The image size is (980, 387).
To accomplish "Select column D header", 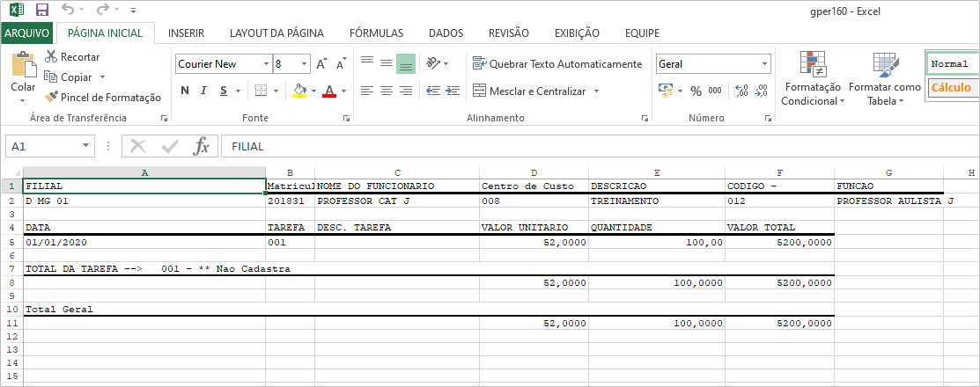I will [x=534, y=172].
